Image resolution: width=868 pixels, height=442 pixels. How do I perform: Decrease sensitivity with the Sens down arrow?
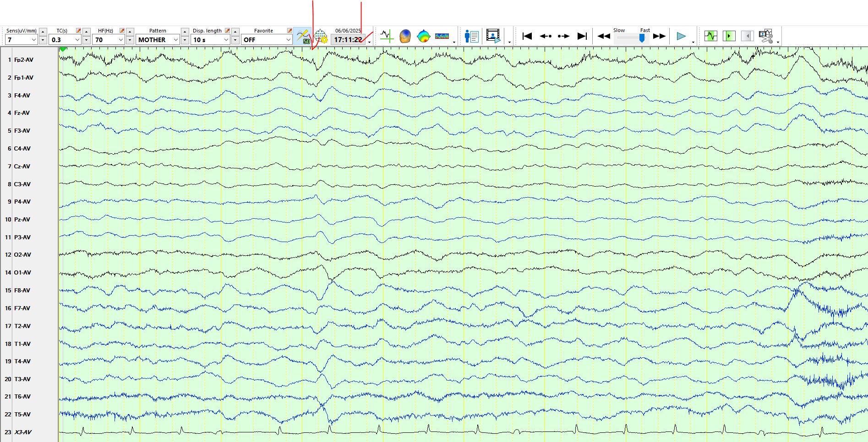pos(43,40)
